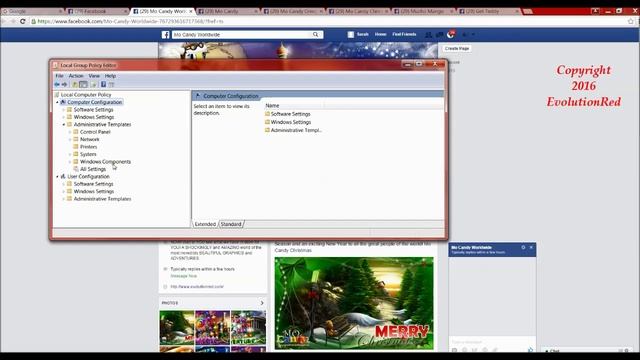This screenshot has height=360, width=640.
Task: Click Windows Settings folder icon in right pane
Action: (x=267, y=122)
